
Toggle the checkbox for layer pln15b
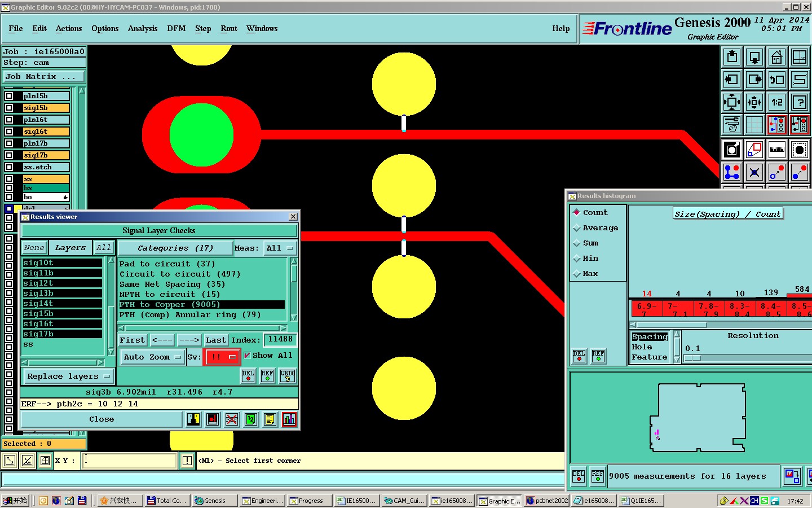pos(9,96)
